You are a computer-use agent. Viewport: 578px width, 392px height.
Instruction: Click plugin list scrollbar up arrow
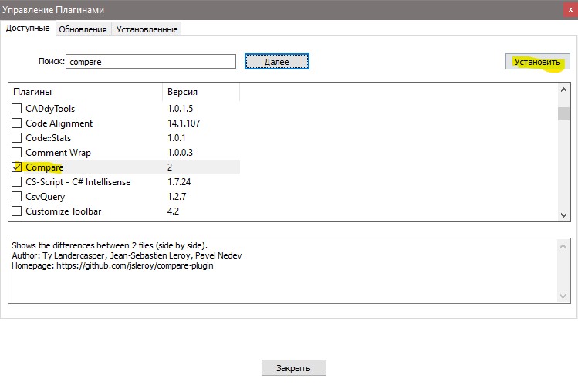click(x=563, y=90)
